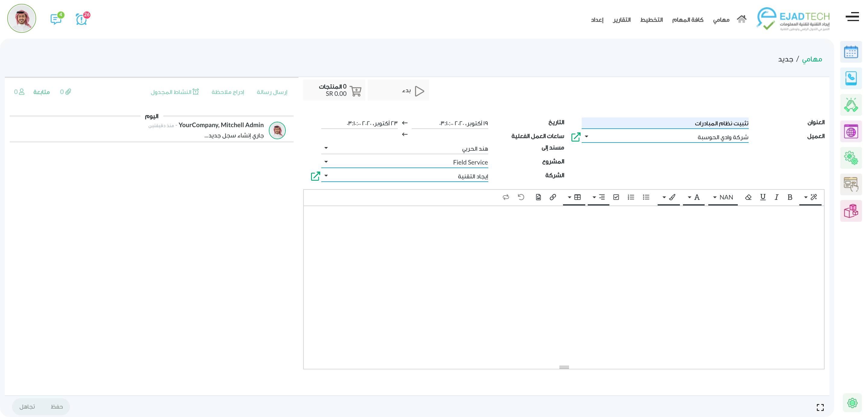Open the phone app icon in the sidebar
This screenshot has width=868, height=417.
pyautogui.click(x=851, y=78)
